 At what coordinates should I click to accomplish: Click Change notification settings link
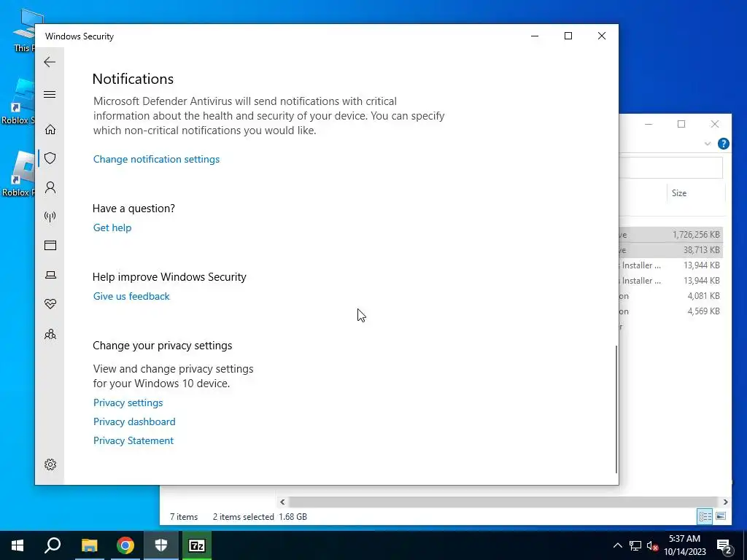click(x=156, y=159)
